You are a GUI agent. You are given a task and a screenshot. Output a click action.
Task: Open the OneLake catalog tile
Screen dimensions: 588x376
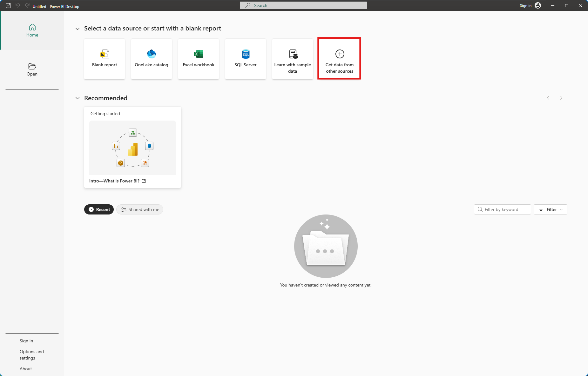pyautogui.click(x=152, y=59)
